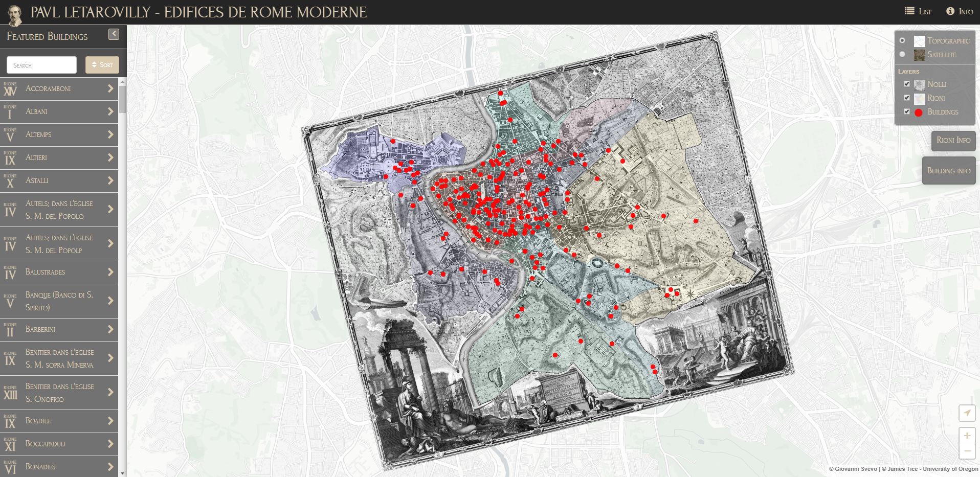Click Rione XI label beside Boccapaduli
The image size is (980, 477).
pyautogui.click(x=10, y=444)
